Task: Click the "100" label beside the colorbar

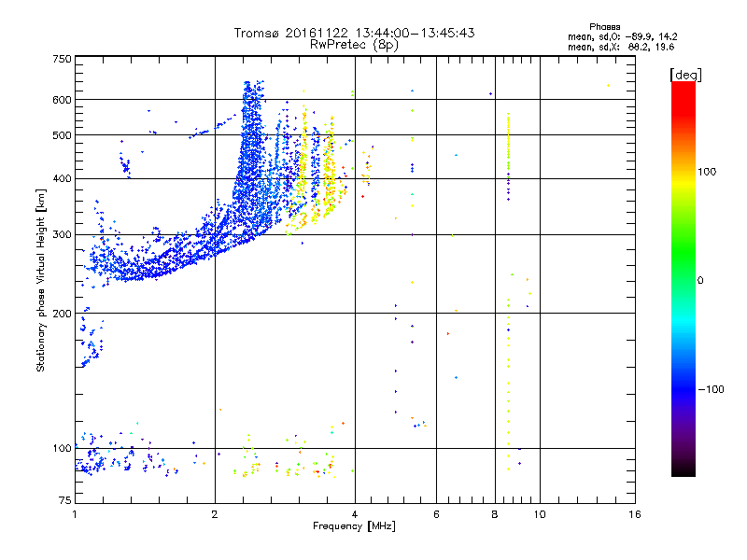Action: (x=707, y=172)
